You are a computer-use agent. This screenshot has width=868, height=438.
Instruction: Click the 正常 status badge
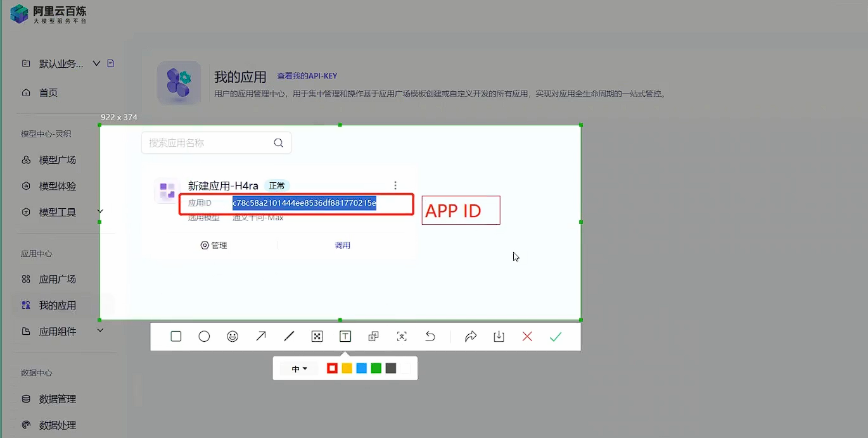[277, 185]
